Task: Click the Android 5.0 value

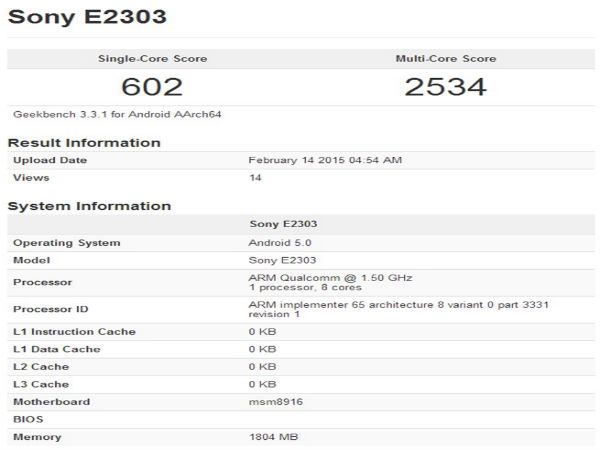Action: pyautogui.click(x=280, y=243)
